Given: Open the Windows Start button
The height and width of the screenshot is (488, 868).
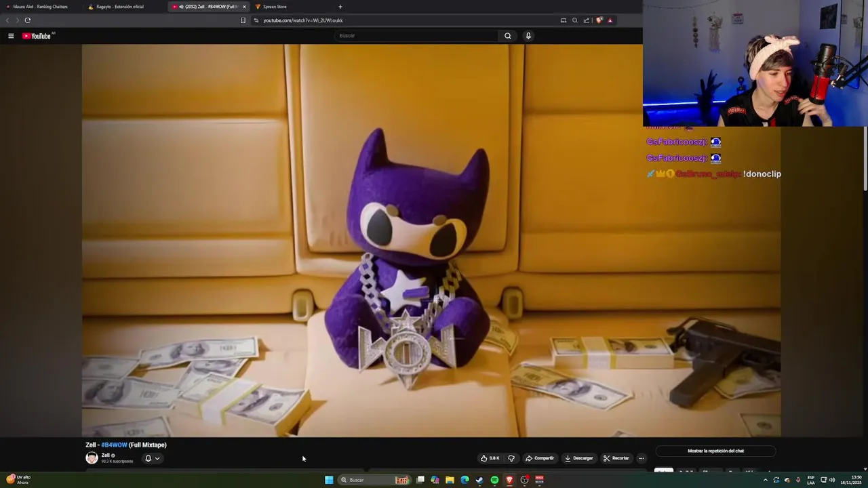Looking at the screenshot, I should coord(329,480).
